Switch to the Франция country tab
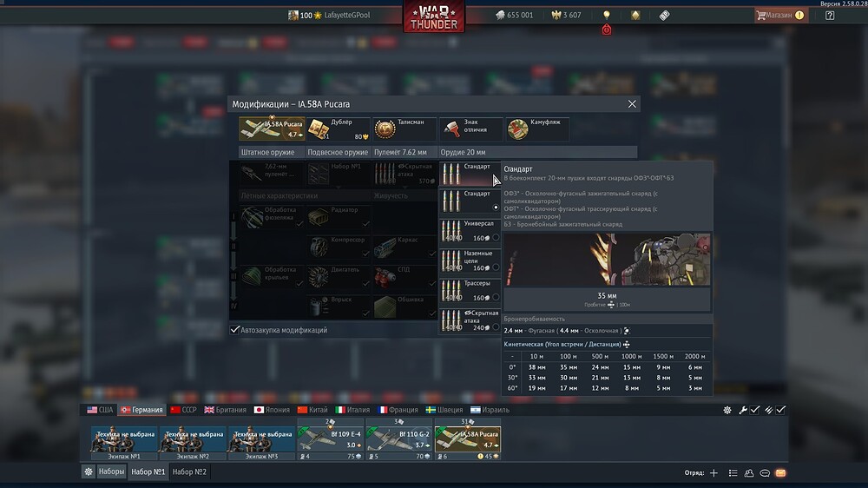This screenshot has height=488, width=868. tap(398, 410)
